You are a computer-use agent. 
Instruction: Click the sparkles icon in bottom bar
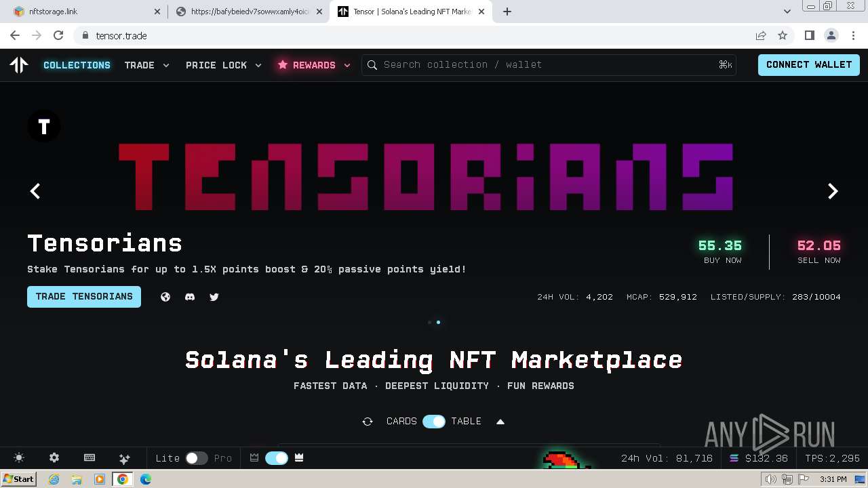(125, 458)
